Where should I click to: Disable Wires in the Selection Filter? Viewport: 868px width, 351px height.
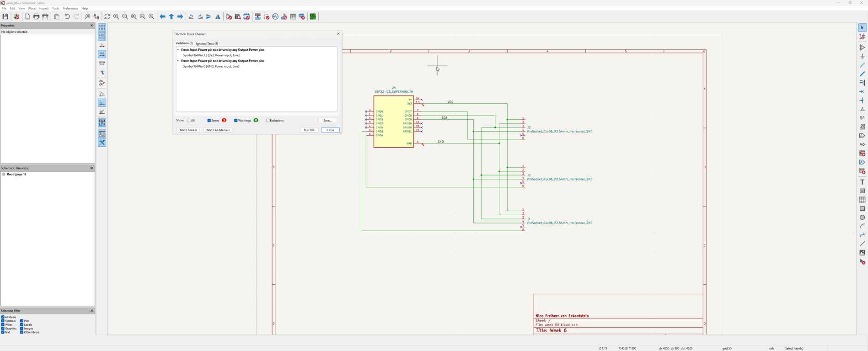coord(3,325)
